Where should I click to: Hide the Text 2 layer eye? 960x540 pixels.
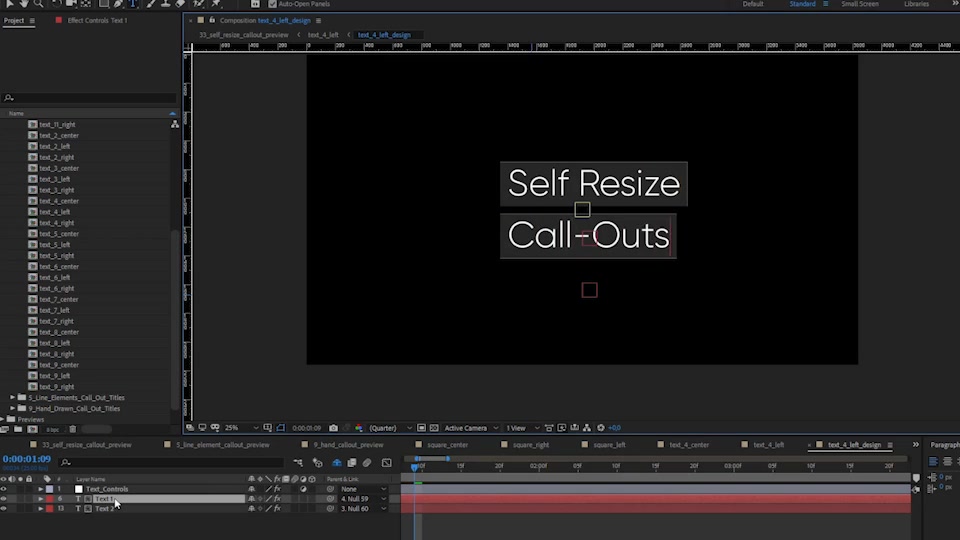point(4,509)
